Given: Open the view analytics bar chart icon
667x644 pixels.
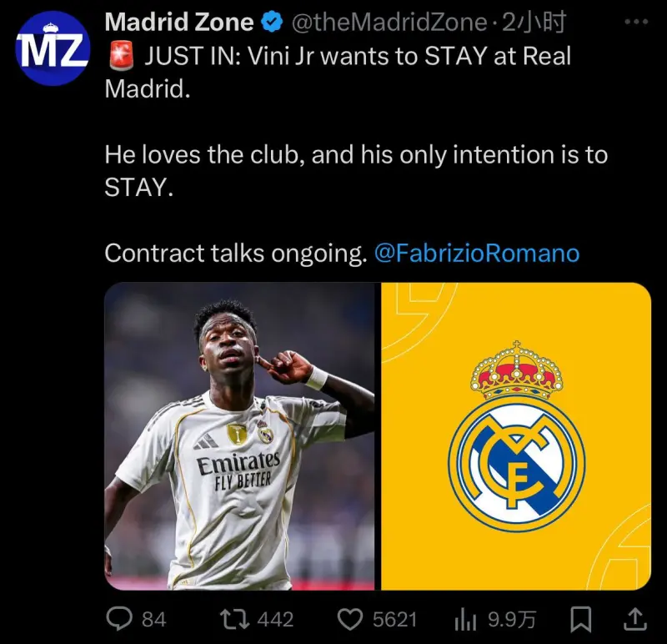Looking at the screenshot, I should (465, 619).
